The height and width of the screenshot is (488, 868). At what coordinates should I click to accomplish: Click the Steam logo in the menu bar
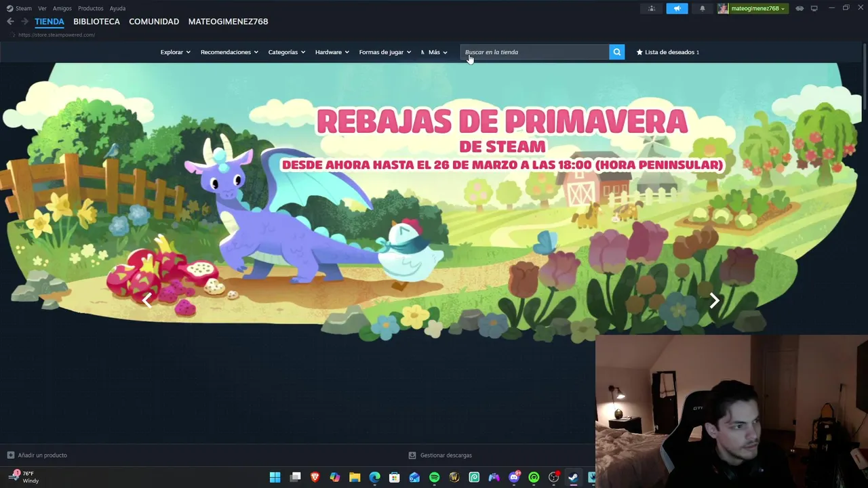click(x=9, y=8)
